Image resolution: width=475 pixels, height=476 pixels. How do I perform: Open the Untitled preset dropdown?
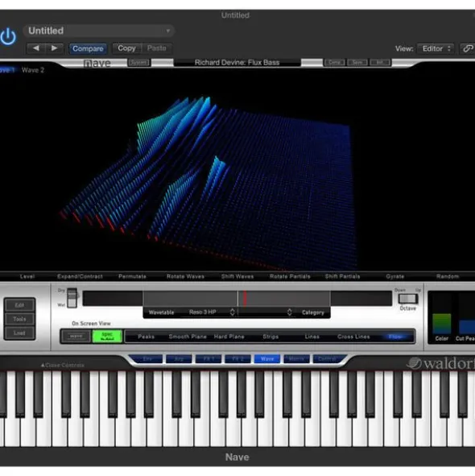click(x=98, y=31)
